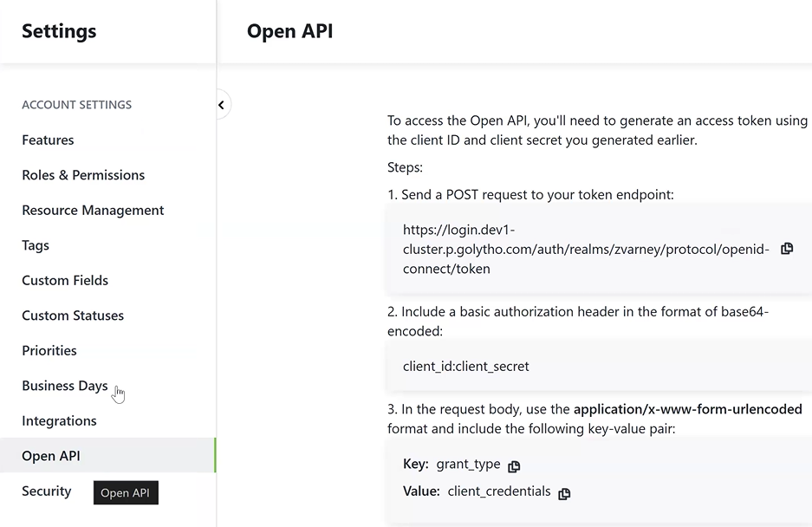Click the application/x-www-form-urlencoded bold text

tap(688, 409)
